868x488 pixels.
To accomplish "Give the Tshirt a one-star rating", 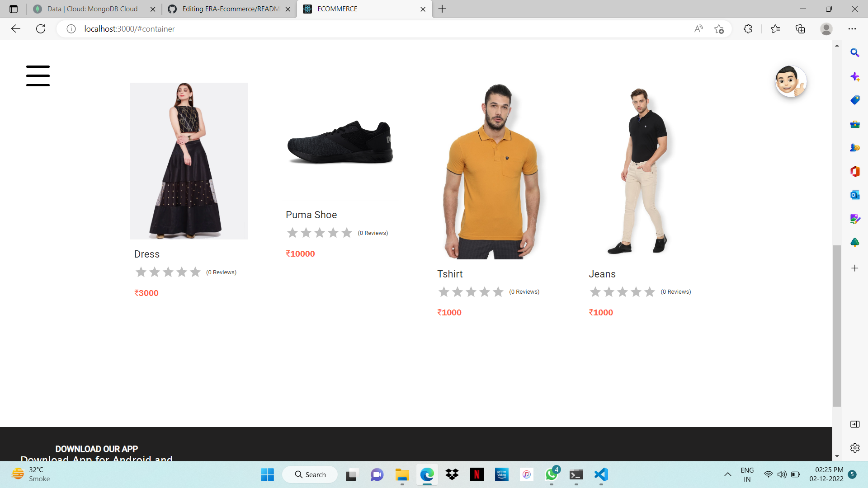I will tap(443, 292).
